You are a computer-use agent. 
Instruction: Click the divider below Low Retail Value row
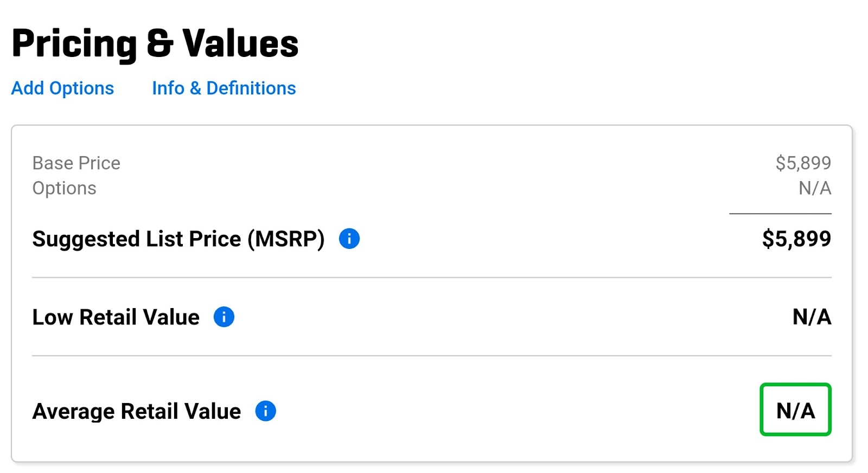coord(432,356)
